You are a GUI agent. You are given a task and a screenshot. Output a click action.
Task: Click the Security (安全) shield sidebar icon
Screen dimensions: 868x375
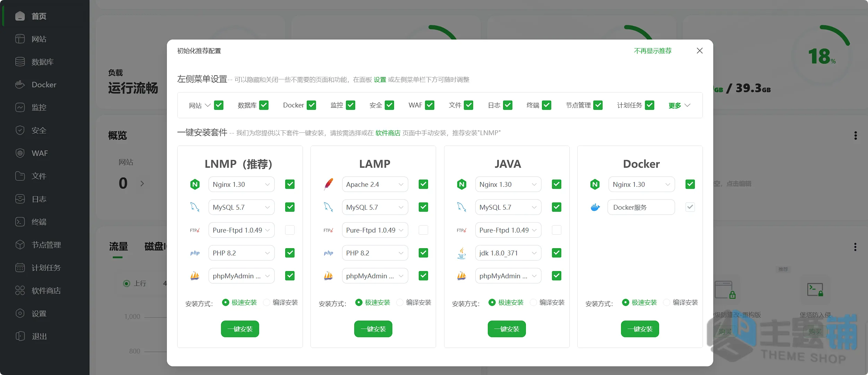pos(20,130)
